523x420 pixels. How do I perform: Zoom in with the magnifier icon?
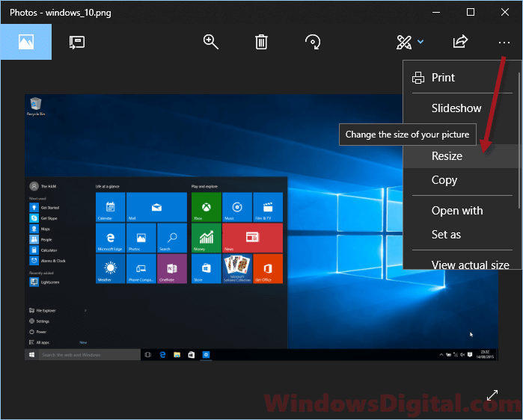[x=210, y=42]
